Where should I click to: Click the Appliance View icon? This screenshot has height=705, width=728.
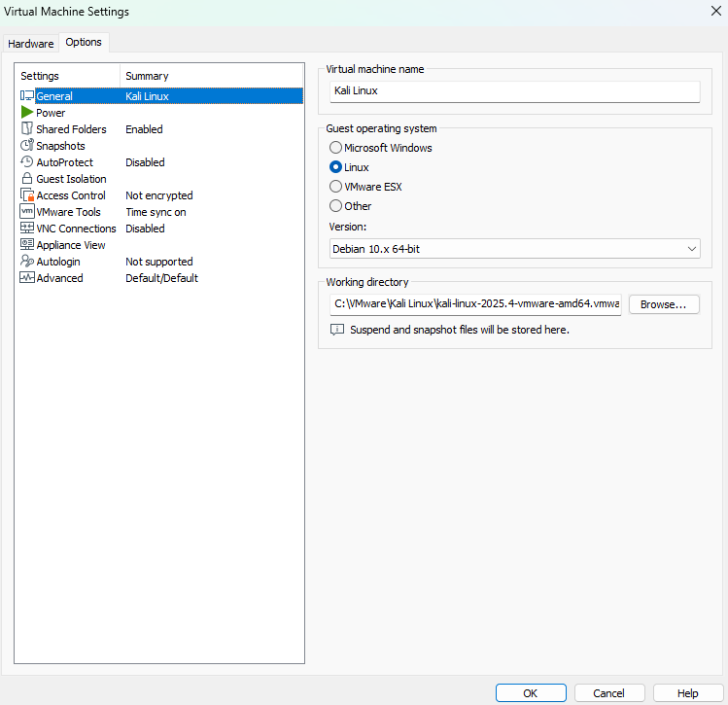click(27, 244)
